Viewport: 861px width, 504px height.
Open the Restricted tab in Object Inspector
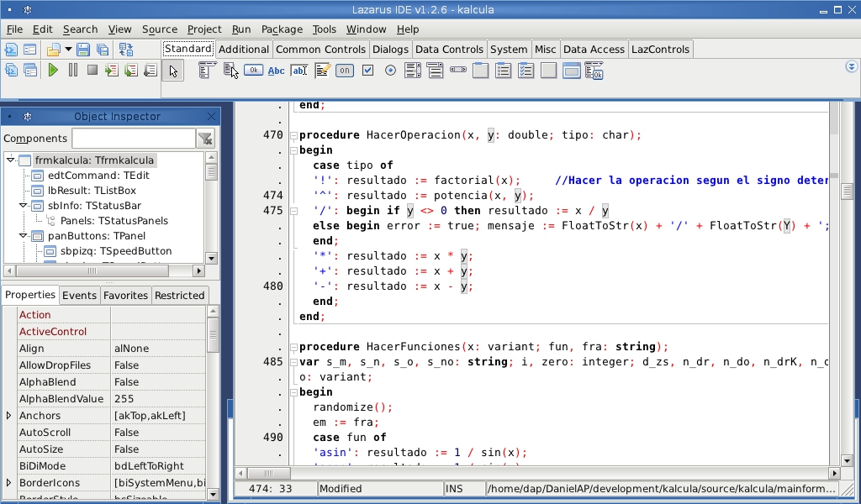180,295
